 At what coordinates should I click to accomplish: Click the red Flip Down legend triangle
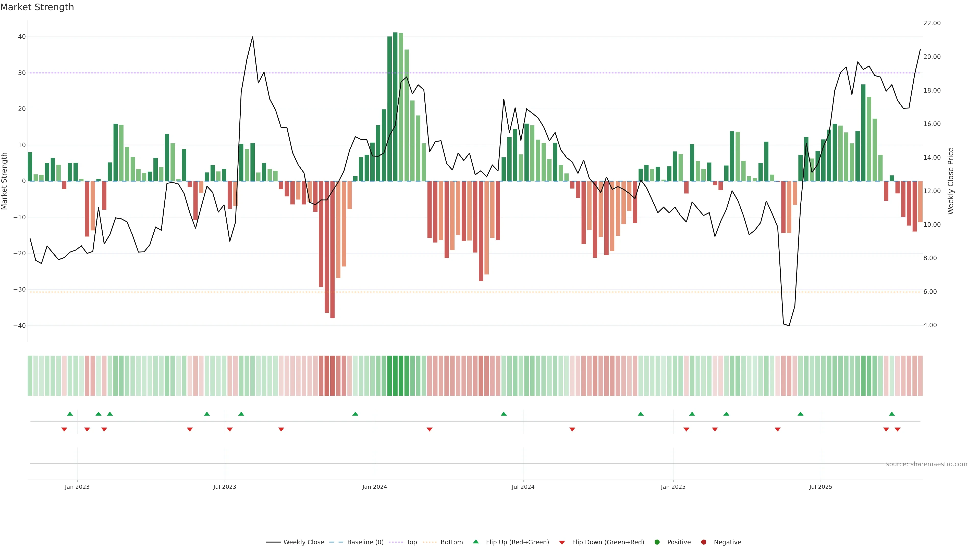pyautogui.click(x=561, y=542)
